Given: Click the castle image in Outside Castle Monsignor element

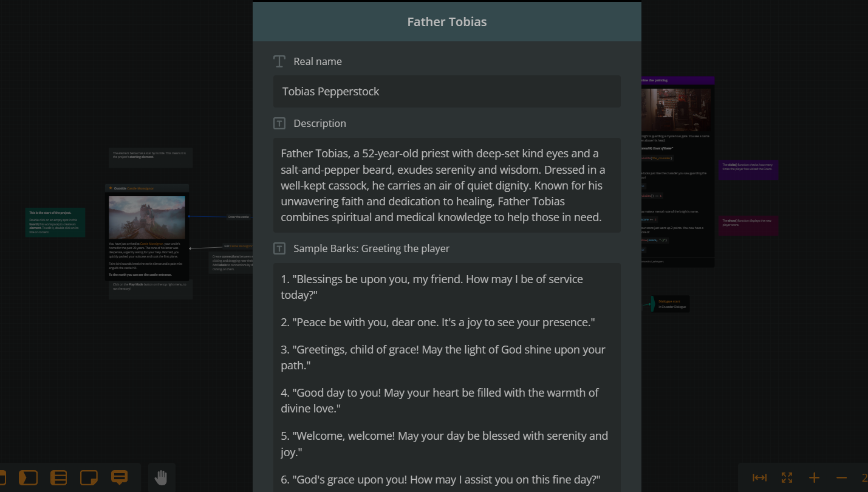Looking at the screenshot, I should click(x=147, y=217).
